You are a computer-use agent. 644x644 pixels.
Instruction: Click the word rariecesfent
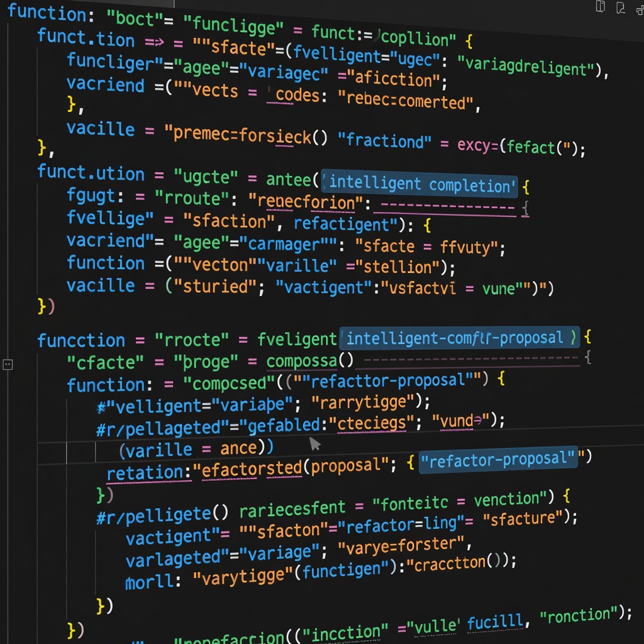pyautogui.click(x=292, y=509)
